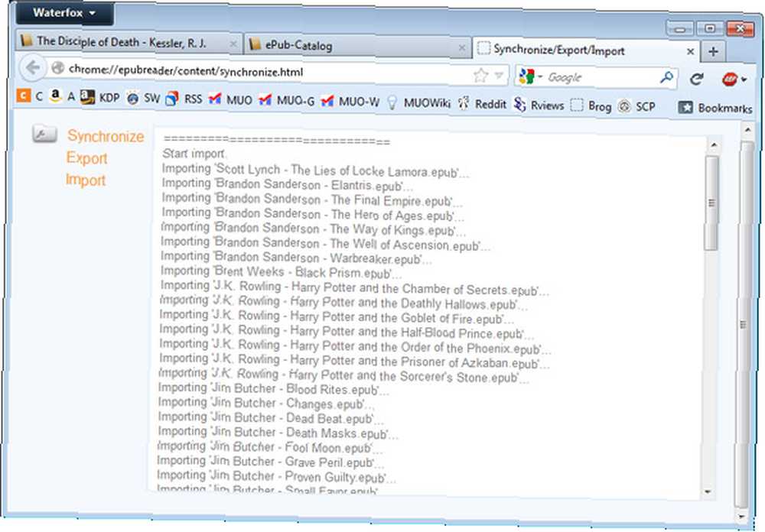Click the 'The Way of Kings.epub' line
Screen dimensions: 765x532
tap(313, 229)
